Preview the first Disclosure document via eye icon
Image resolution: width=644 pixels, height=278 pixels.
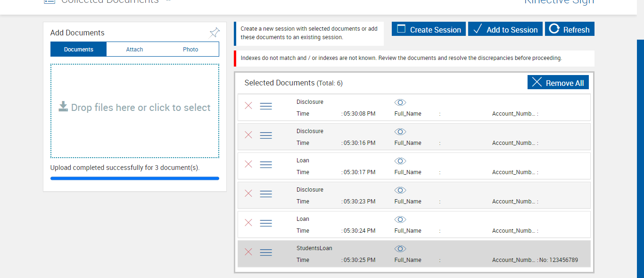400,102
